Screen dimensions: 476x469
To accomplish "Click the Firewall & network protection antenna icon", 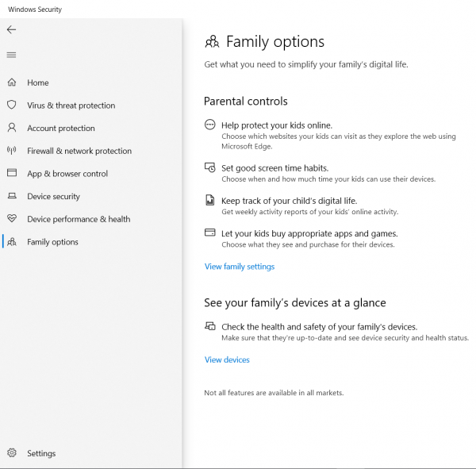I will 12,150.
